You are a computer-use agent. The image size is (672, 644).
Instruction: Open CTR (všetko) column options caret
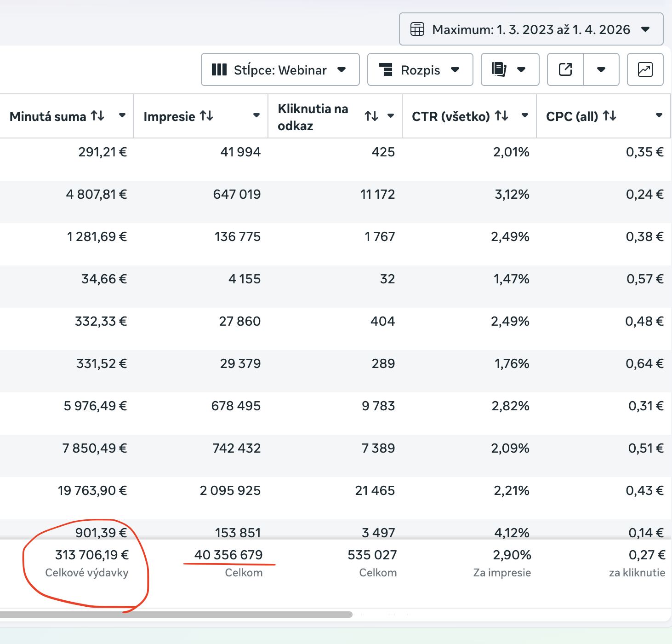[x=525, y=116]
